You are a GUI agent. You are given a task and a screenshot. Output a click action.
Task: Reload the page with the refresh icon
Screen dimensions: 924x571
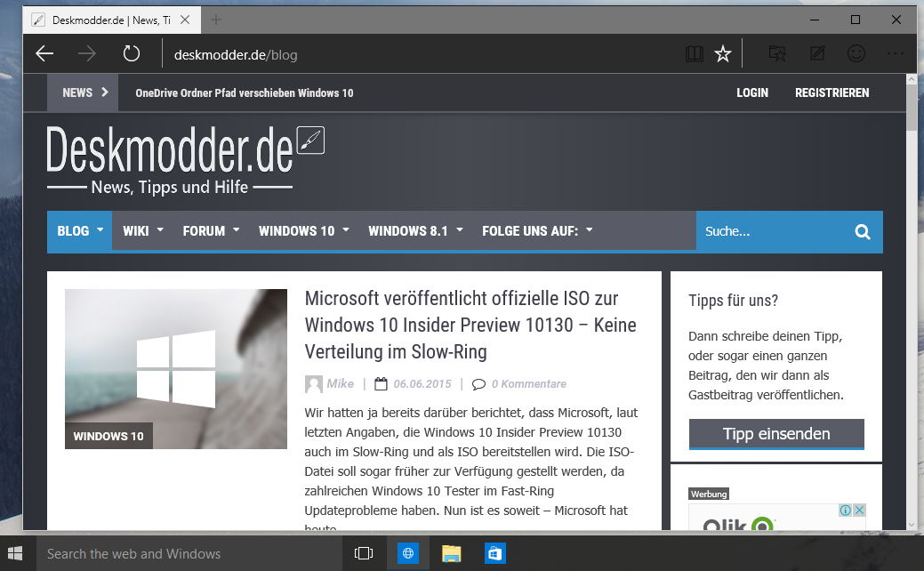point(132,54)
